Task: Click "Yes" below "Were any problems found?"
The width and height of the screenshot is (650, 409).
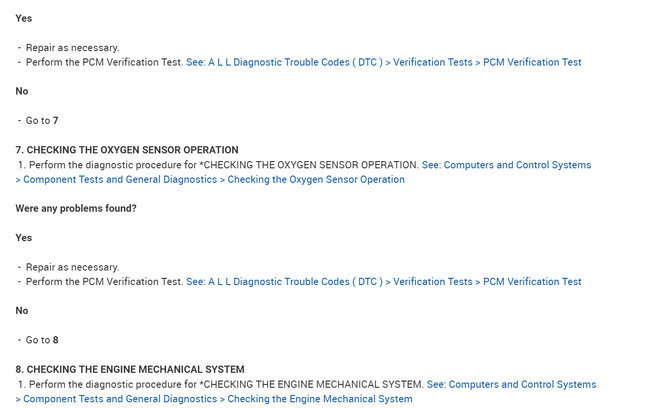Action: [24, 238]
